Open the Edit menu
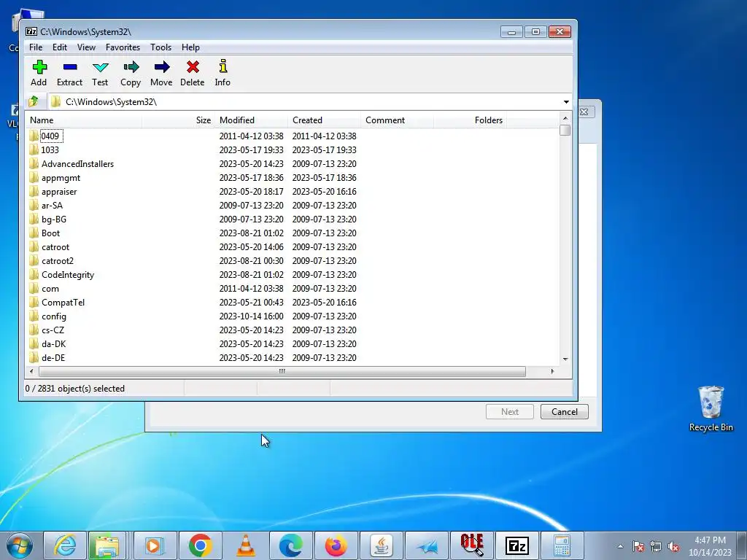The image size is (747, 560). (x=60, y=47)
